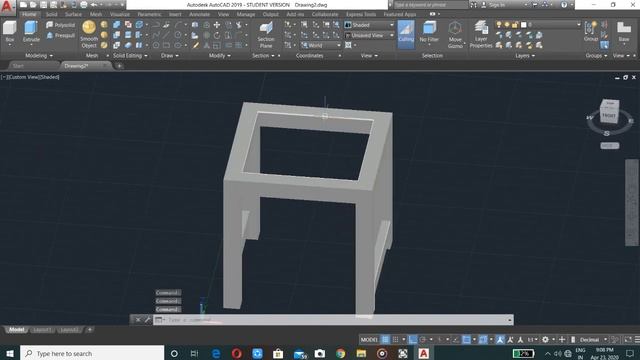Select the Move Gizmo tool
Viewport: 640px width, 360px height.
click(x=455, y=35)
